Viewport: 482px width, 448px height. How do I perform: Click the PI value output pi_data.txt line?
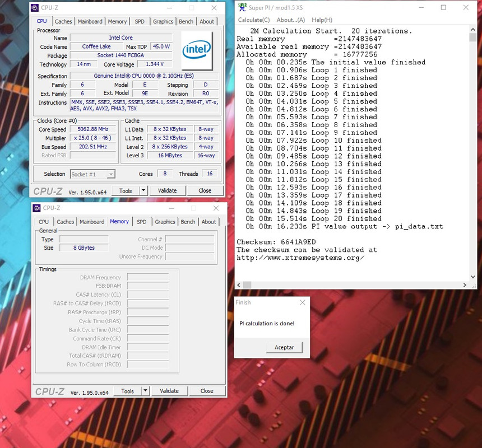pos(344,226)
